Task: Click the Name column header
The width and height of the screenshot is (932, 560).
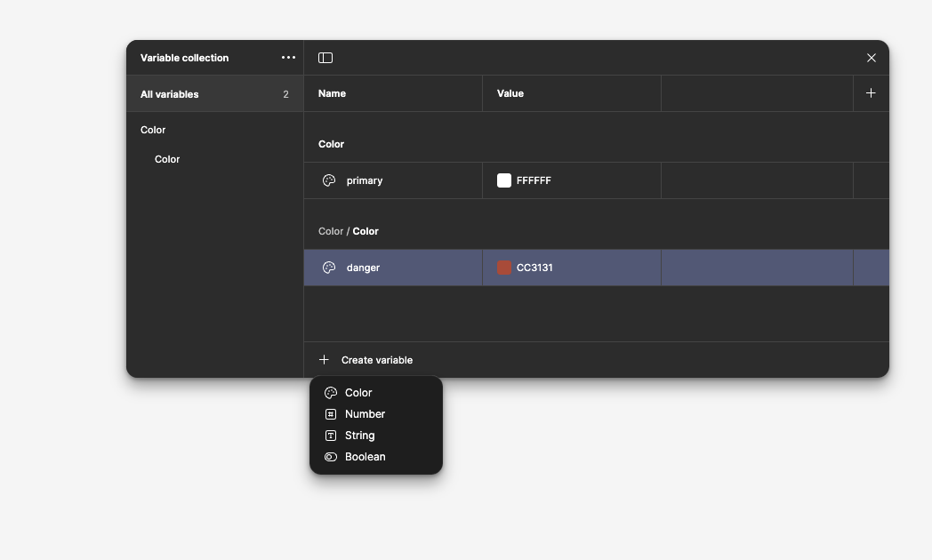Action: point(332,93)
